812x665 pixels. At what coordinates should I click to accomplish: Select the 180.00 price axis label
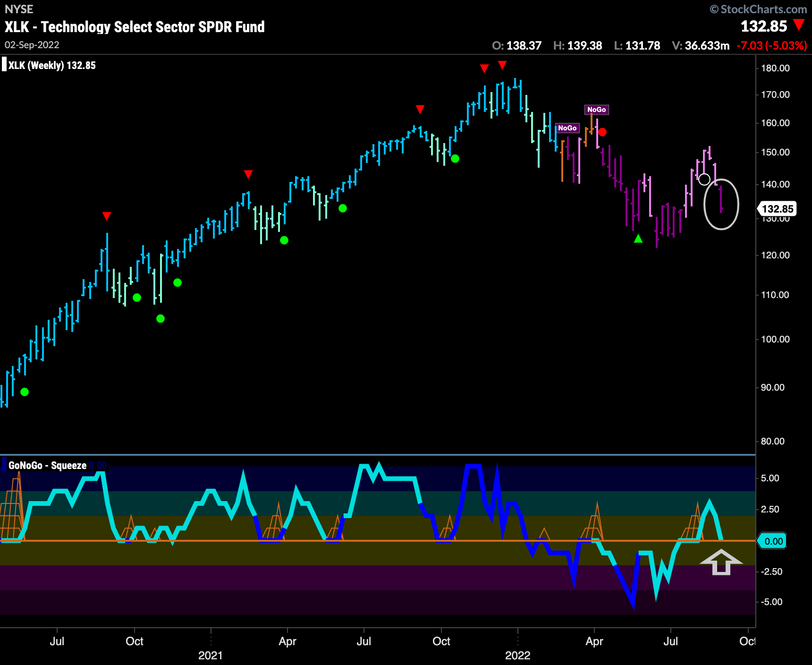pos(775,68)
